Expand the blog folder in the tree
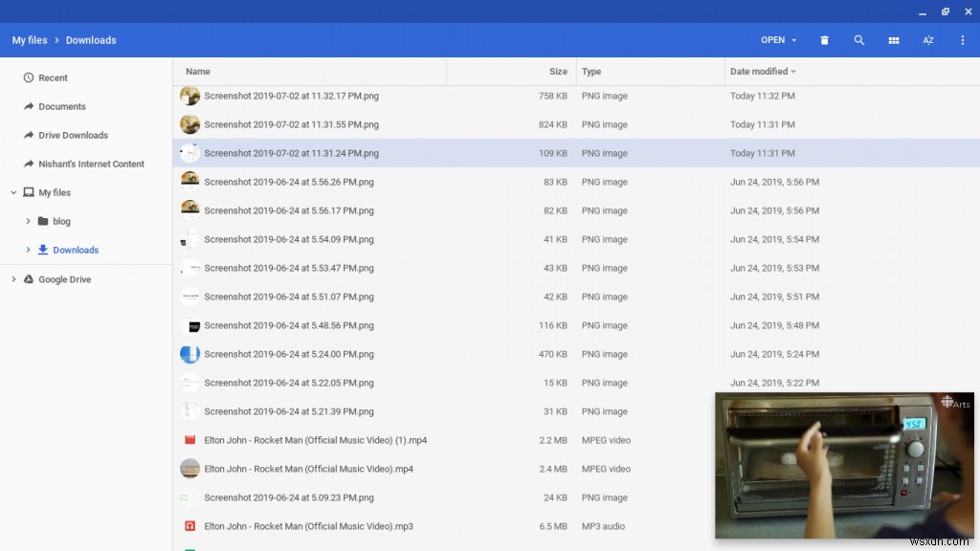The height and width of the screenshot is (551, 980). [29, 221]
